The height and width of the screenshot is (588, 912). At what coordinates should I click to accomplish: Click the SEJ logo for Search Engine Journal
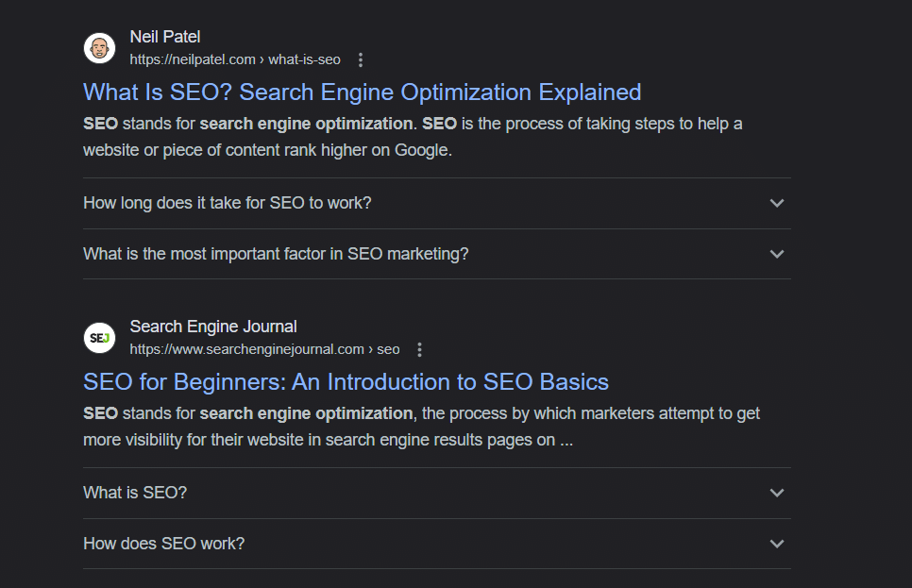tap(99, 337)
